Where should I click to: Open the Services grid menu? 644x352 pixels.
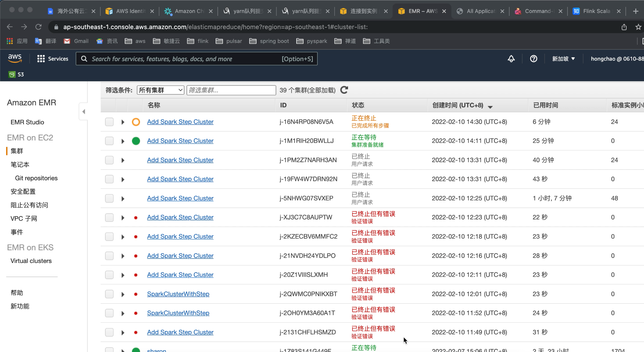(x=53, y=59)
